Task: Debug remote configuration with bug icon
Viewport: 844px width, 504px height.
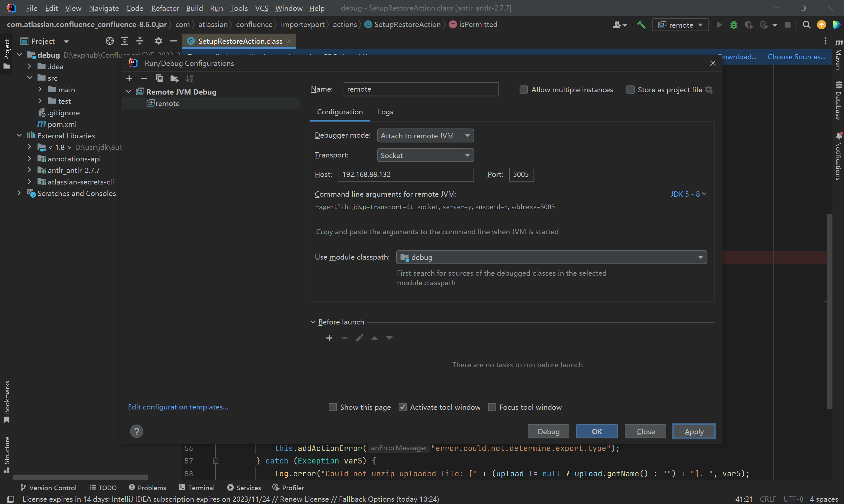Action: pyautogui.click(x=734, y=25)
